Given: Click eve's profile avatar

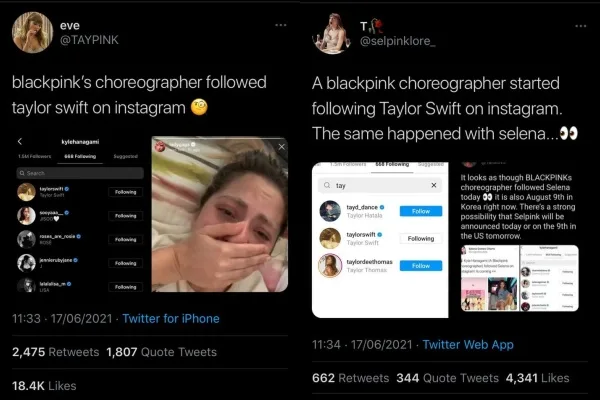Looking at the screenshot, I should point(32,34).
